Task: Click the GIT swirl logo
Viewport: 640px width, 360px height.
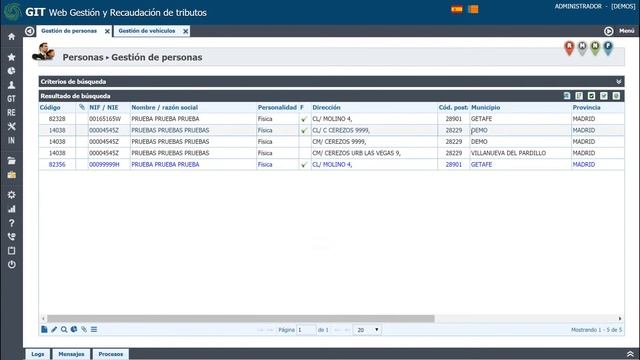Action: 12,12
